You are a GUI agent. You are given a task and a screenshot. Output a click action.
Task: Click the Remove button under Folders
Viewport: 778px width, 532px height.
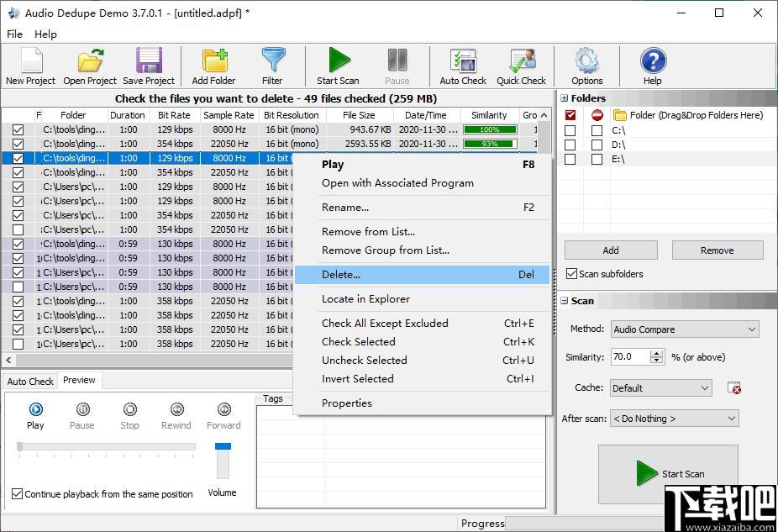pyautogui.click(x=717, y=250)
